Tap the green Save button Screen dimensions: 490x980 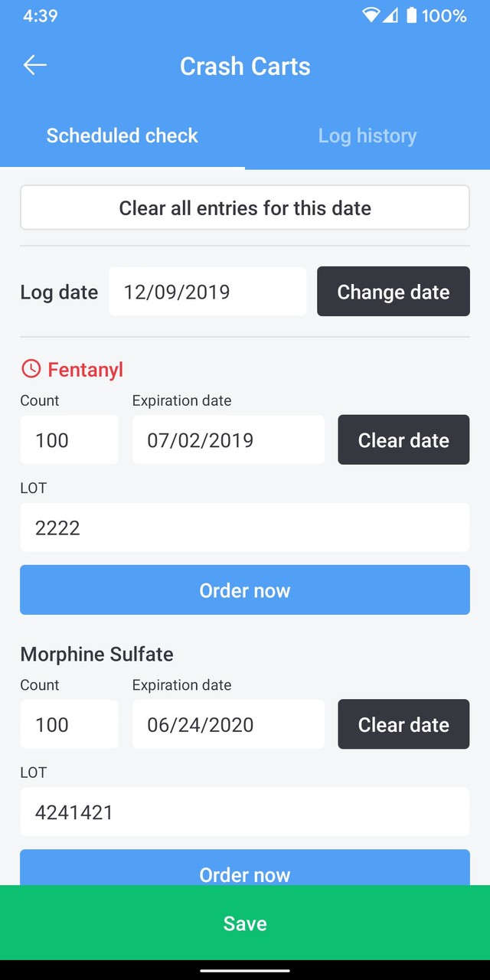coord(245,923)
